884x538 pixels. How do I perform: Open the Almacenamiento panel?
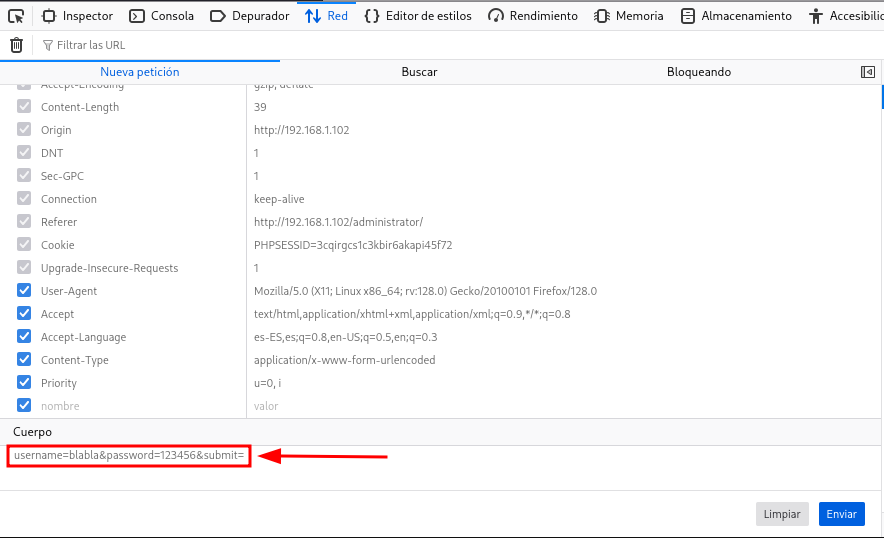736,16
